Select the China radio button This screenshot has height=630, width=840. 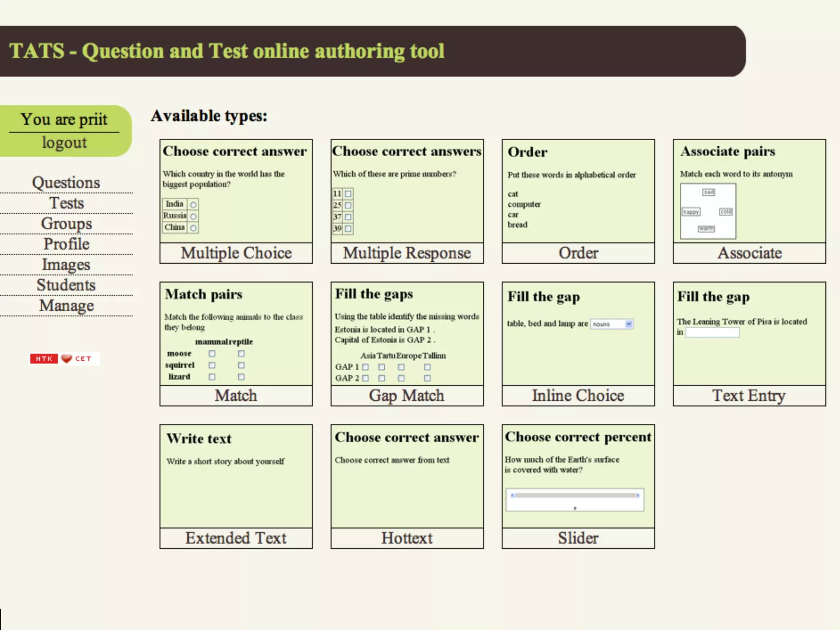click(193, 228)
